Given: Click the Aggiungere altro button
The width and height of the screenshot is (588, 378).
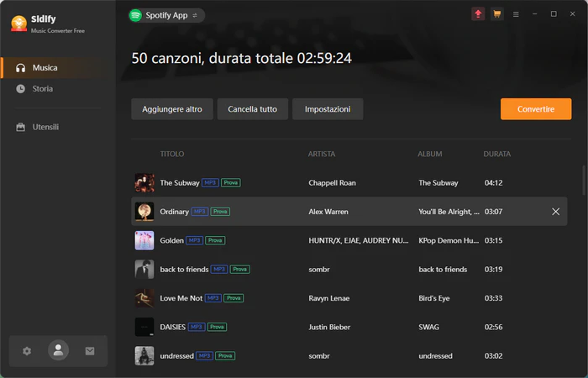Looking at the screenshot, I should pyautogui.click(x=172, y=109).
